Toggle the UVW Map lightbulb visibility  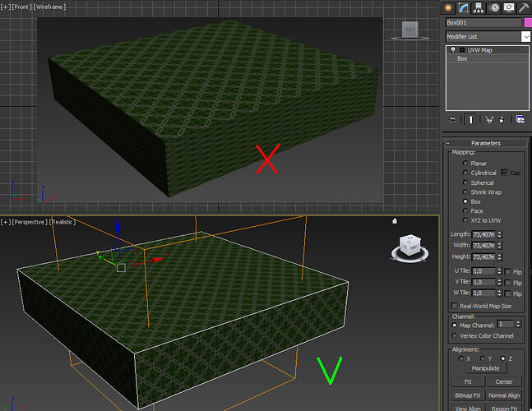452,50
